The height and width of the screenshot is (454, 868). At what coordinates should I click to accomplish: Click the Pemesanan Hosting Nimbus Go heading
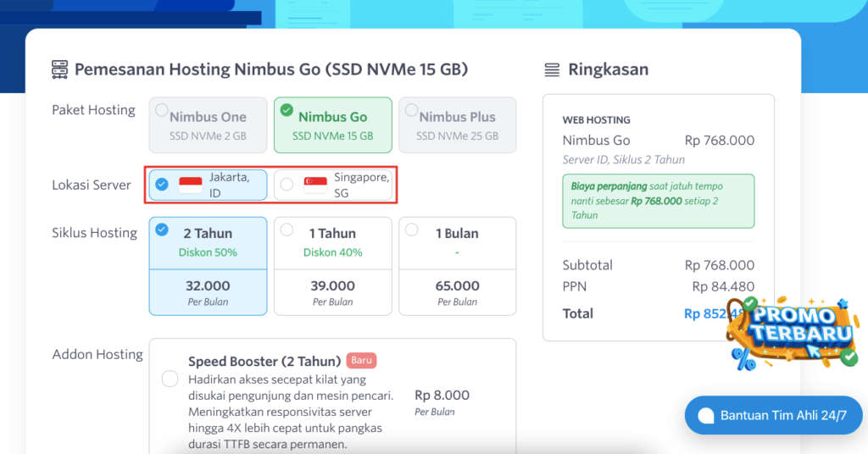coord(271,69)
